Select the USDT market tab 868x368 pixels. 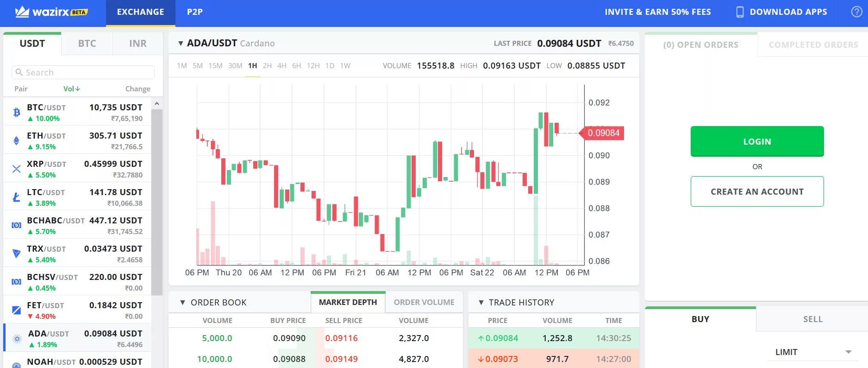[x=32, y=44]
